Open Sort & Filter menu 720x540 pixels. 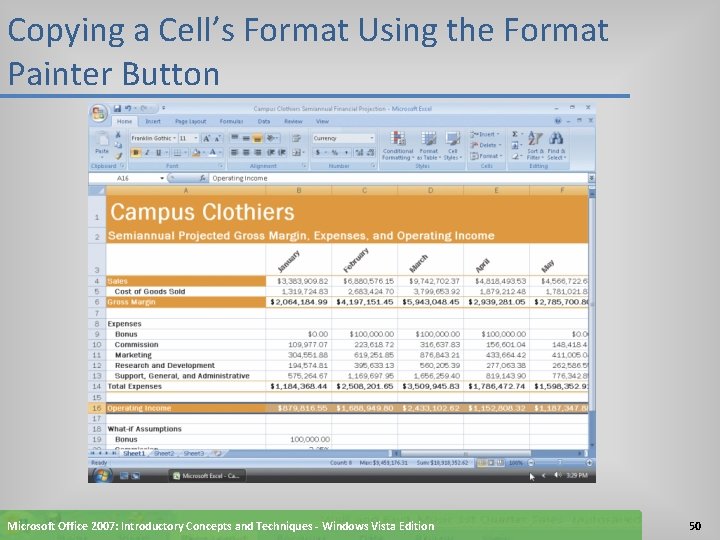point(535,146)
